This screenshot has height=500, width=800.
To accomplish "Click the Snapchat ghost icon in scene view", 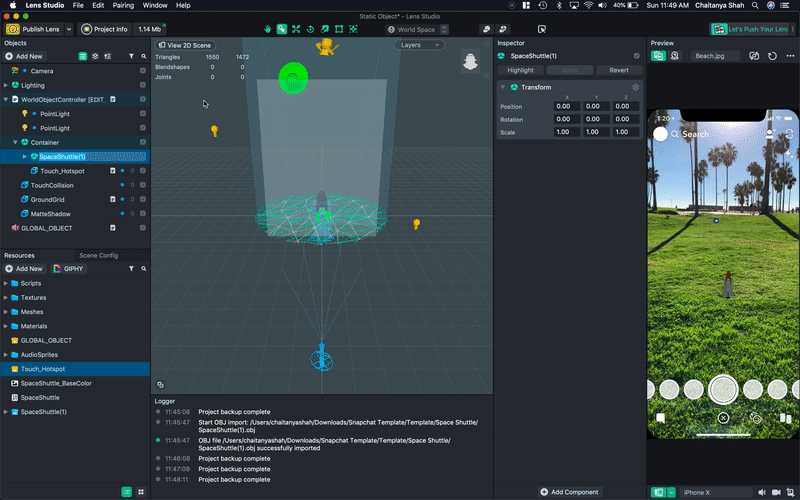I will pyautogui.click(x=470, y=62).
